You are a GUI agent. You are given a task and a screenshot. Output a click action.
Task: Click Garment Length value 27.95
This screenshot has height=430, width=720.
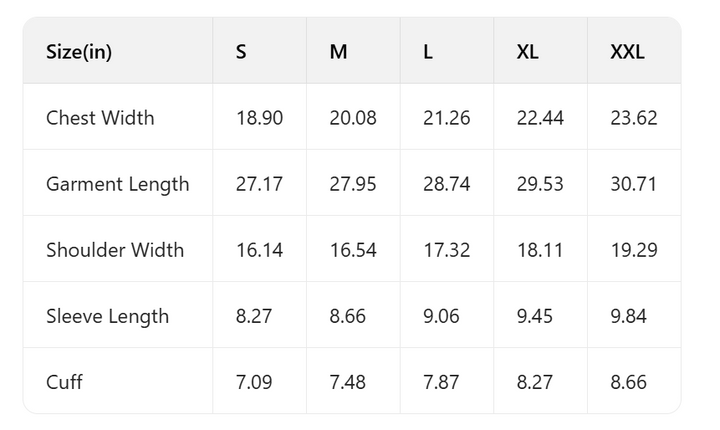[x=353, y=184]
